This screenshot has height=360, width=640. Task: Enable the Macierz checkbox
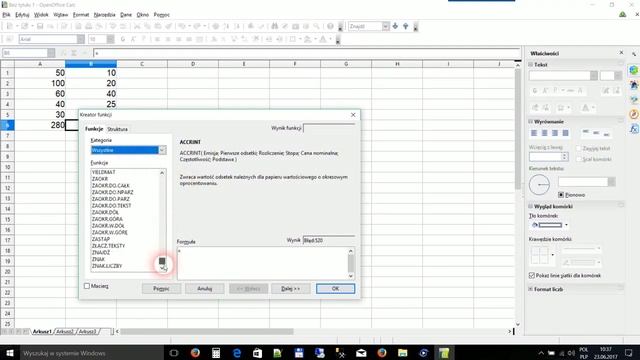pyautogui.click(x=87, y=286)
